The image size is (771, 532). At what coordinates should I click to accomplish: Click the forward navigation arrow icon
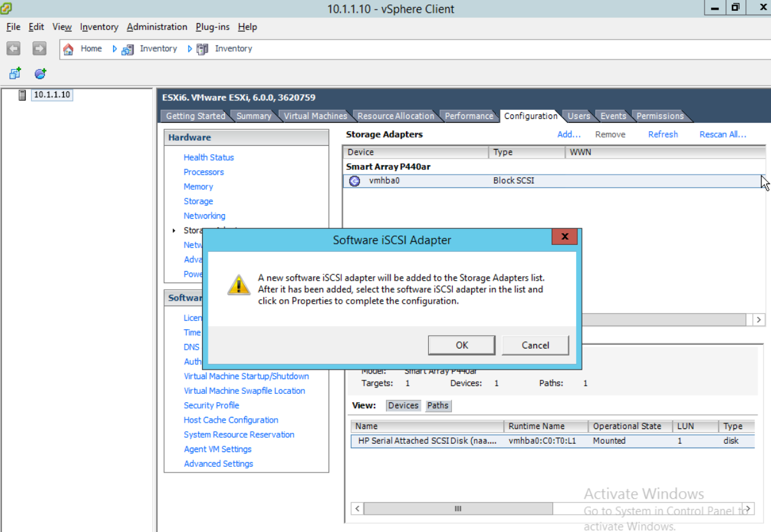38,48
